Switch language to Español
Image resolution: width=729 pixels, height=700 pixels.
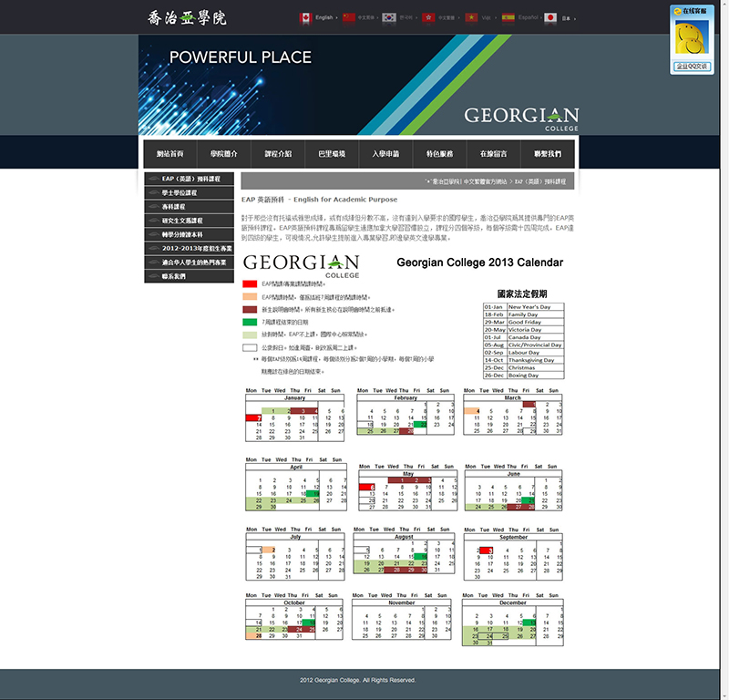tap(529, 17)
